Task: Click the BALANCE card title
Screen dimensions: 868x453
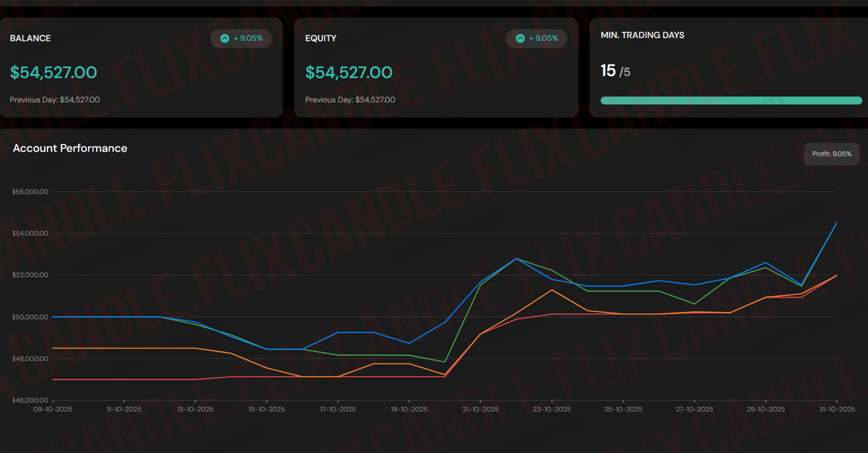Action: click(x=30, y=38)
